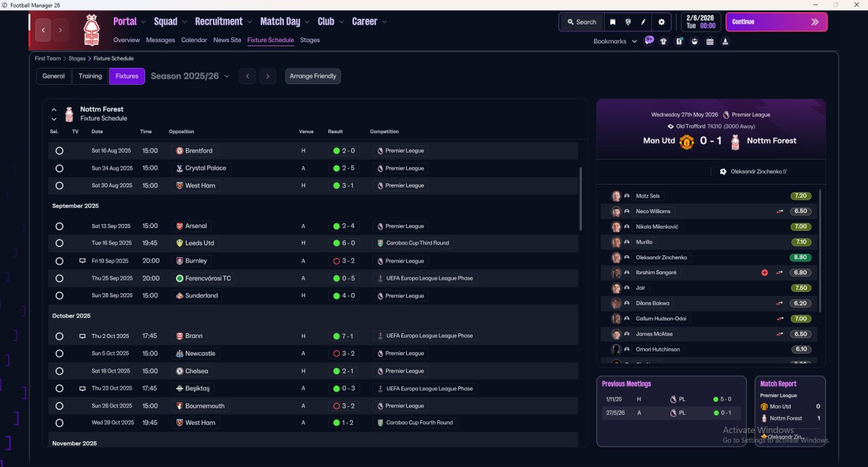The width and height of the screenshot is (868, 467).
Task: Select the Brentford fixture radio button
Action: click(59, 151)
